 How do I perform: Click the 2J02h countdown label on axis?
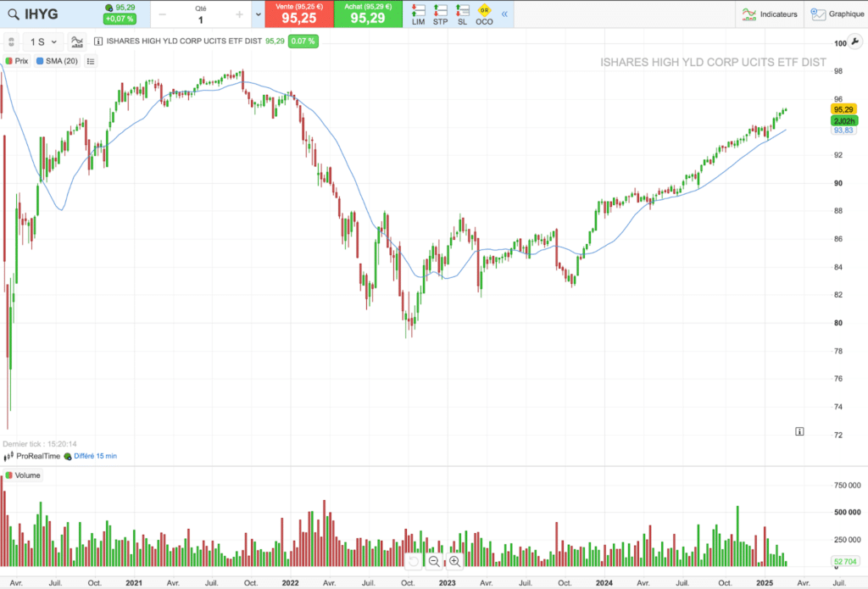844,120
